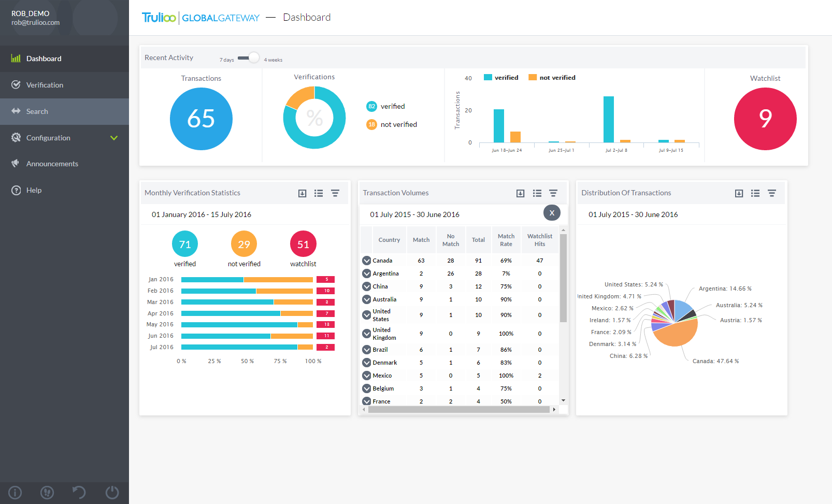Download Monthly Verification Statistics data

303,193
